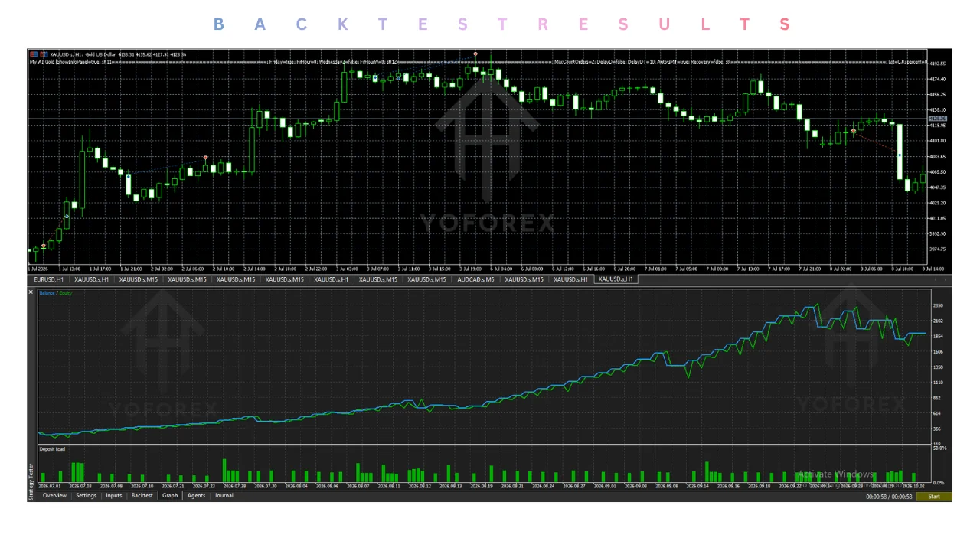Open the Agents tab in Strategy Tester
980x551 pixels.
click(196, 496)
